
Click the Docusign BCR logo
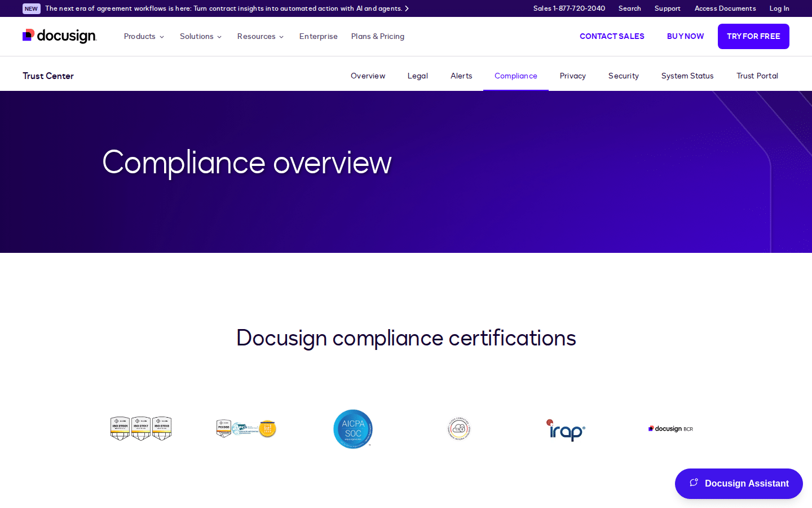pos(670,429)
